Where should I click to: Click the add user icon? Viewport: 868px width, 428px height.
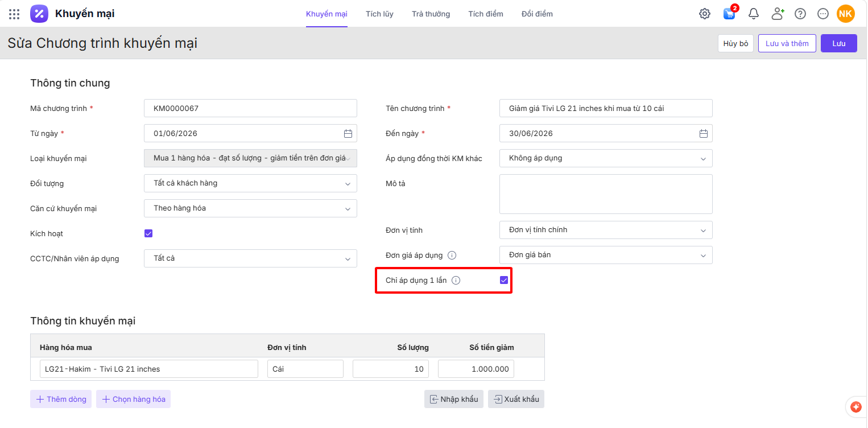click(778, 14)
